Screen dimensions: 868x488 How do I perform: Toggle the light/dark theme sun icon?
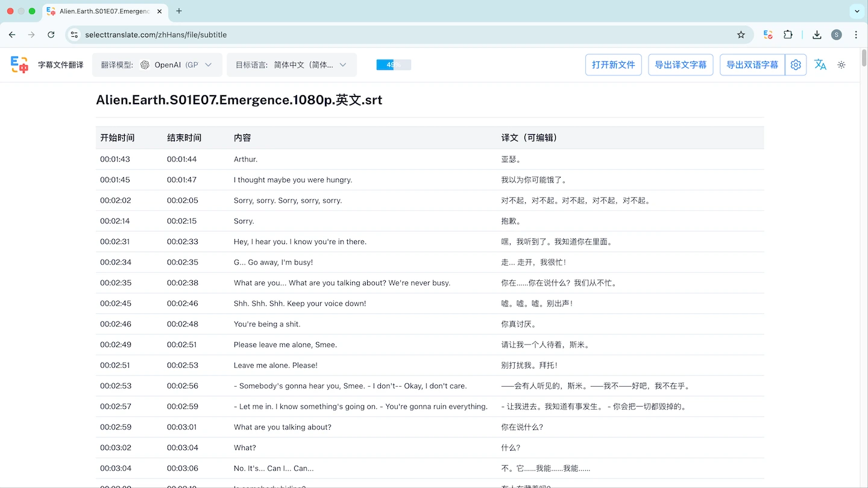coord(841,64)
